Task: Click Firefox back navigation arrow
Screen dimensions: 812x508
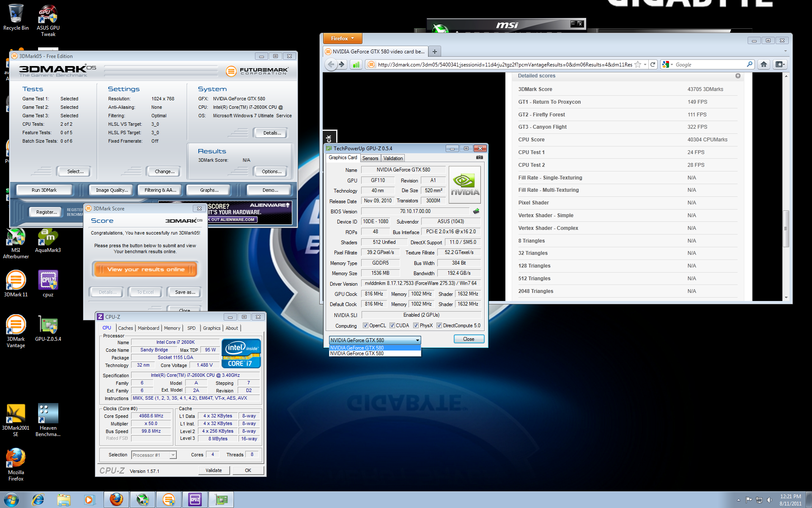Action: click(331, 64)
